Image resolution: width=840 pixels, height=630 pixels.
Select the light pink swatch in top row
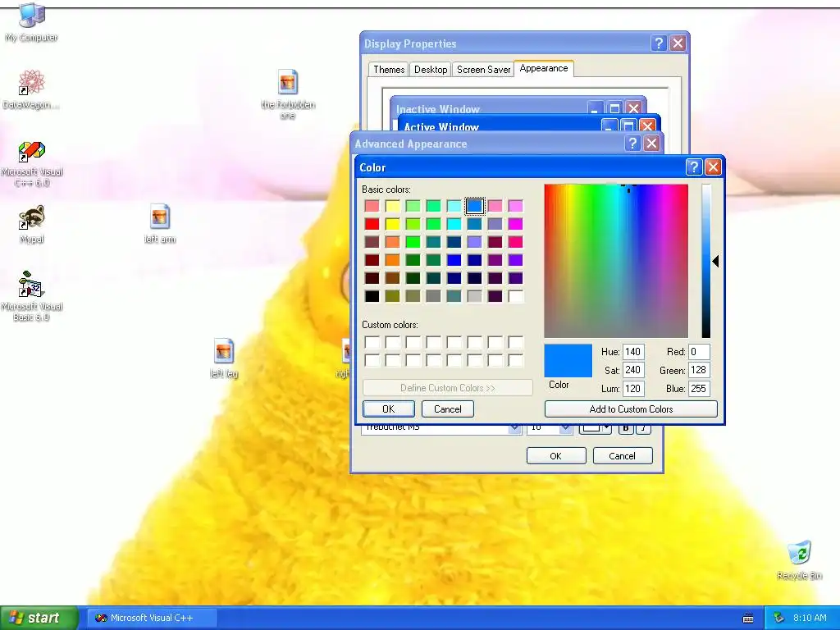pos(372,206)
